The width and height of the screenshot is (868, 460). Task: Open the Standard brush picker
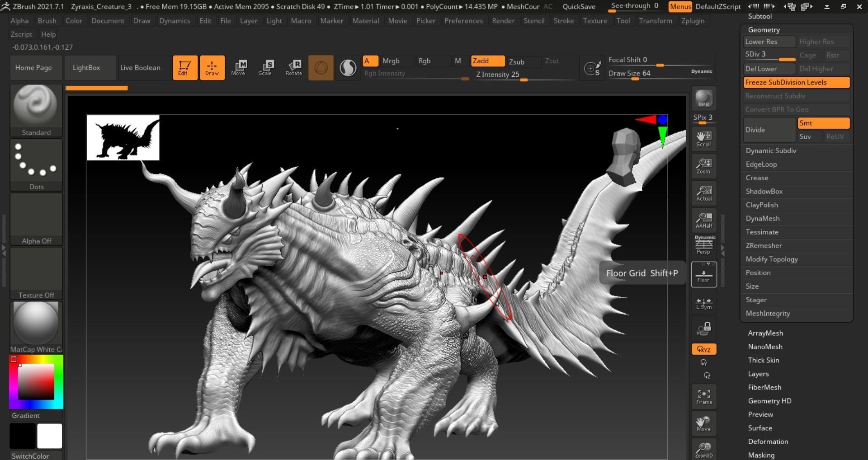pos(36,111)
